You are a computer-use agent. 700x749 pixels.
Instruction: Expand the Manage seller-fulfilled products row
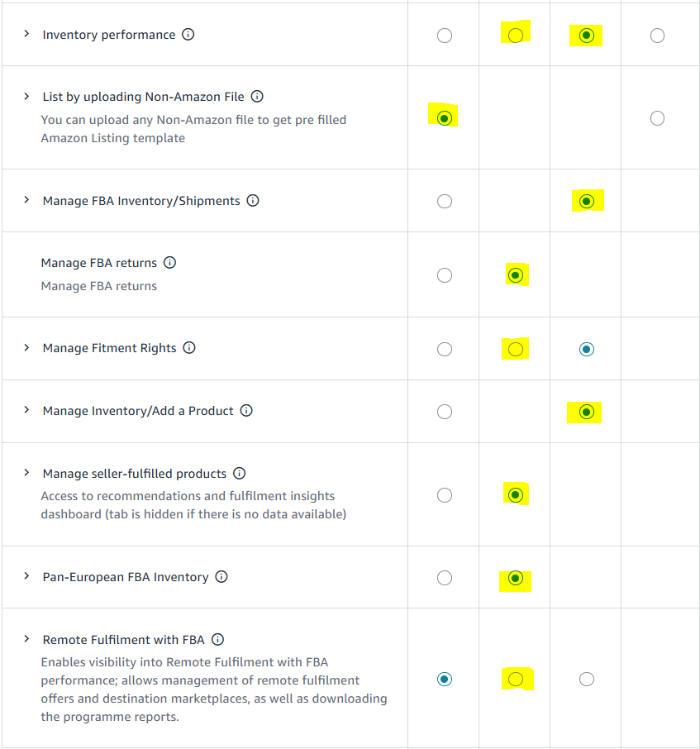26,473
